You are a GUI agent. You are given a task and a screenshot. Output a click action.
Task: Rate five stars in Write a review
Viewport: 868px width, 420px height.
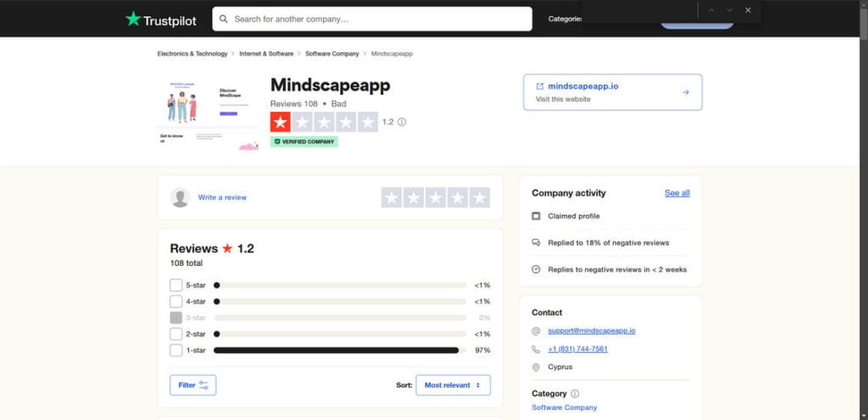point(480,198)
